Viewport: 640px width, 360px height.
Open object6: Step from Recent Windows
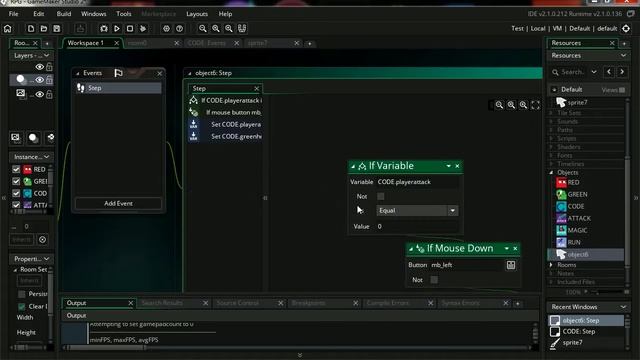tap(586, 320)
